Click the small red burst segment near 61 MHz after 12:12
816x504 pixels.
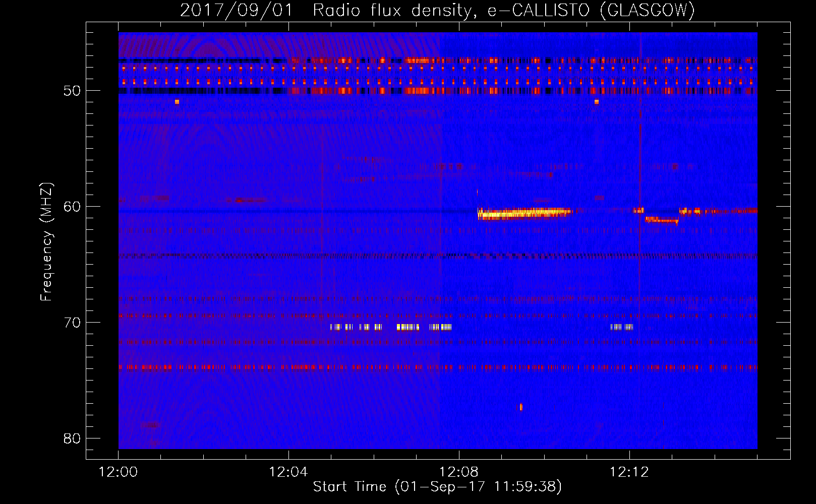(x=662, y=220)
